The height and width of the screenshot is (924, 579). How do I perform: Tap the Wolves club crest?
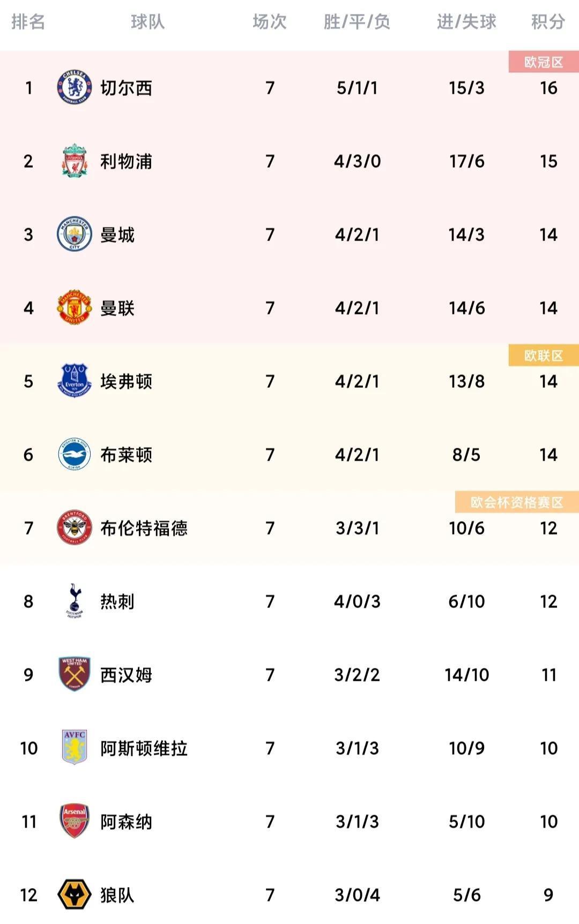pos(75,895)
